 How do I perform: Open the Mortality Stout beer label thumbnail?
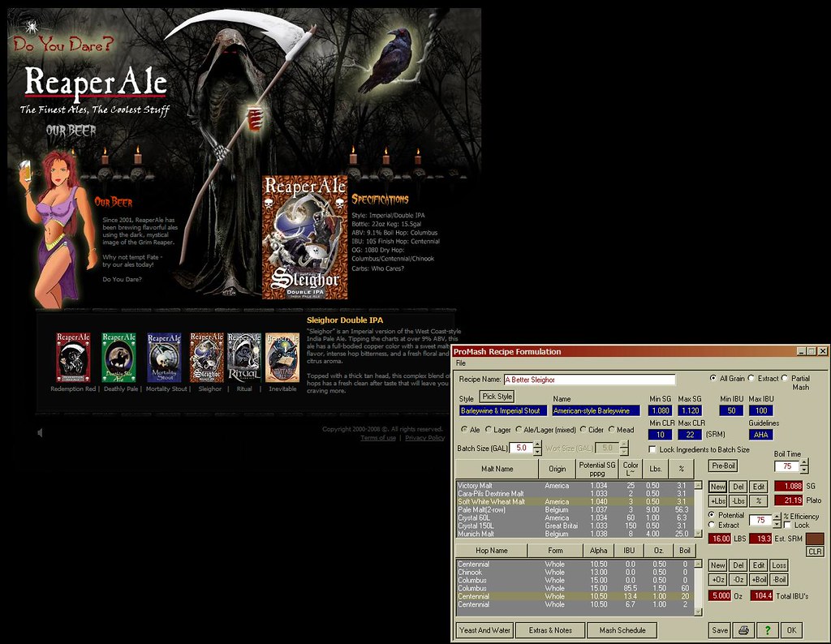point(164,357)
